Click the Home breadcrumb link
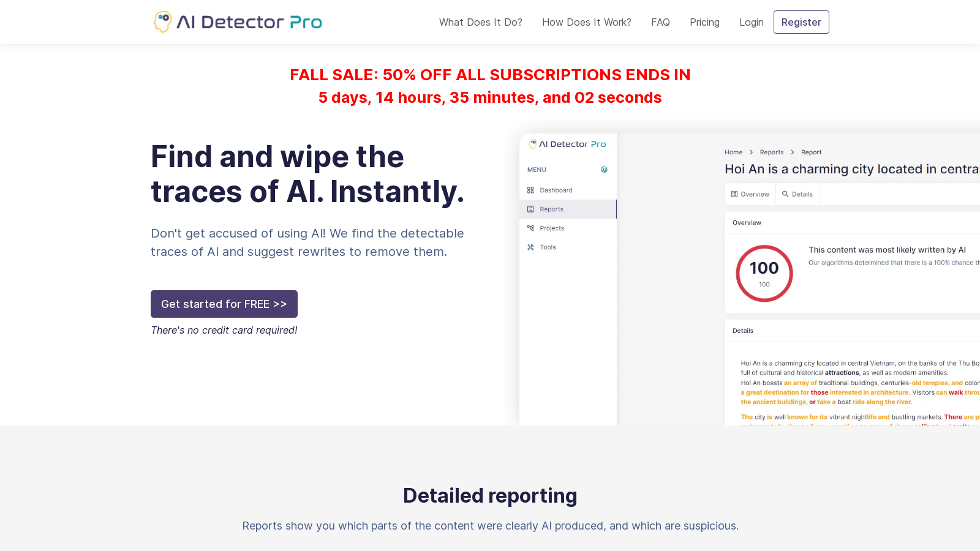This screenshot has width=980, height=551. (733, 152)
